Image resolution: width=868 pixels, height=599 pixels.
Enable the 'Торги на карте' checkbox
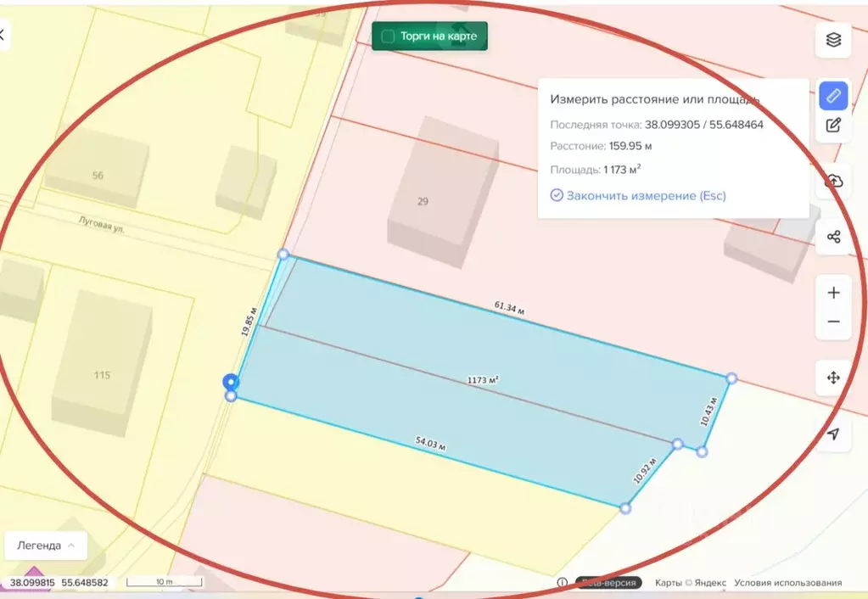point(389,36)
